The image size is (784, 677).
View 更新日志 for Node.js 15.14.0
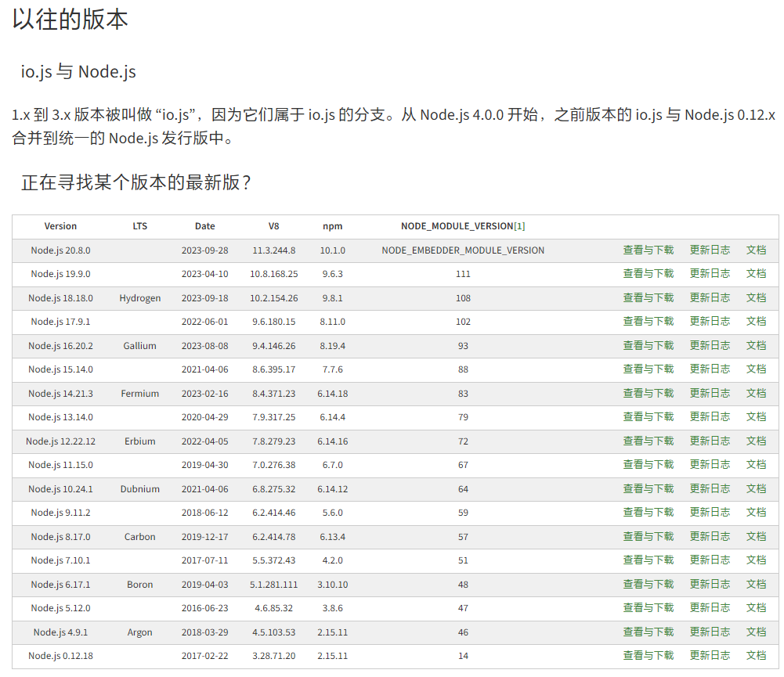coord(710,369)
